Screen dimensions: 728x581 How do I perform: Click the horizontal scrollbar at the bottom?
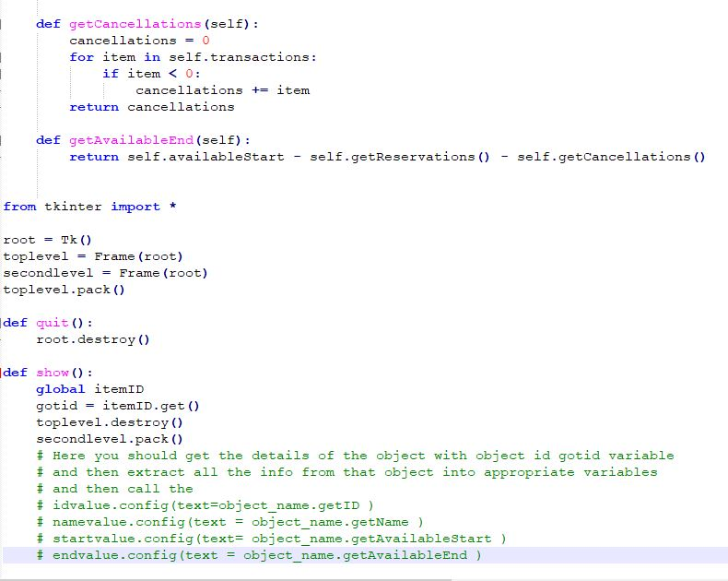226,579
